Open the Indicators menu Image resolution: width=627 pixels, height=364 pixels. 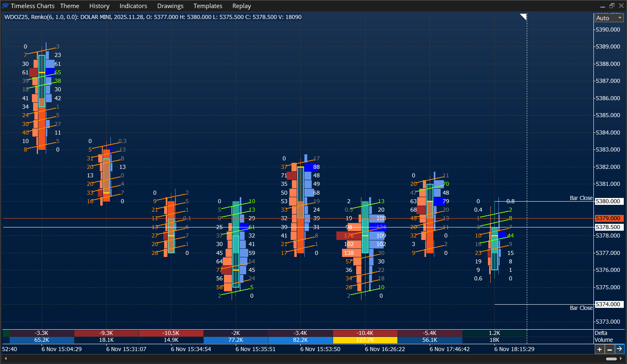[x=133, y=6]
